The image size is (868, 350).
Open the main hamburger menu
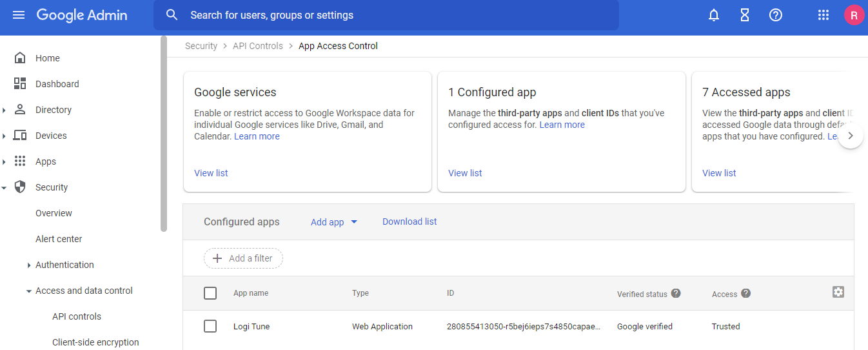[19, 15]
